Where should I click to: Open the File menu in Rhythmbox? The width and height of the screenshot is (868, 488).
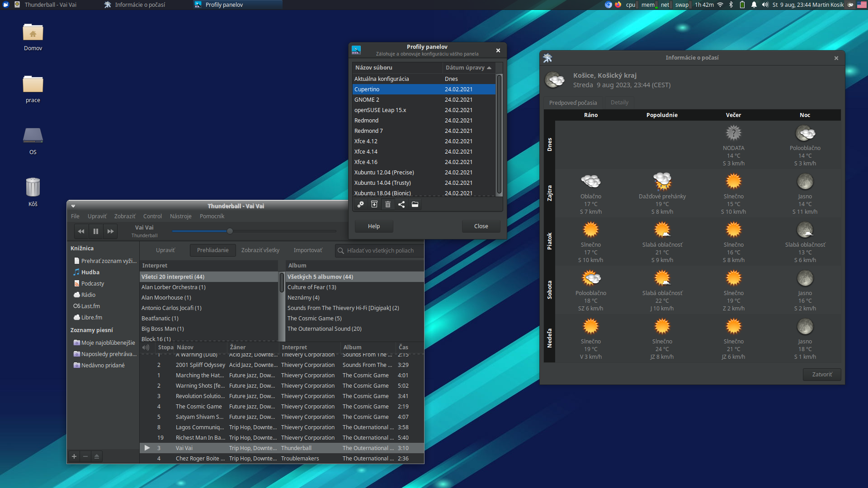coord(75,216)
